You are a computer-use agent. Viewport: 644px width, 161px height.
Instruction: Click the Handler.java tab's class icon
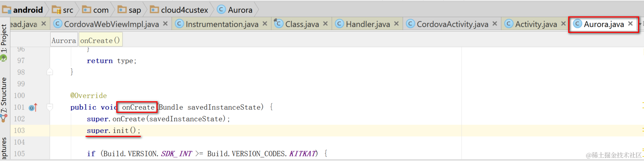(339, 23)
